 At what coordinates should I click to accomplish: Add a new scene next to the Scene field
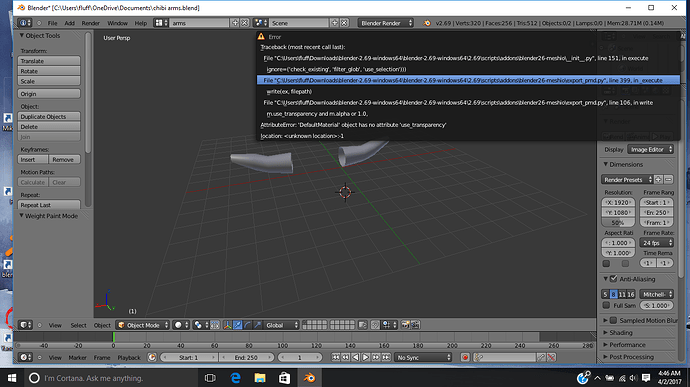334,23
